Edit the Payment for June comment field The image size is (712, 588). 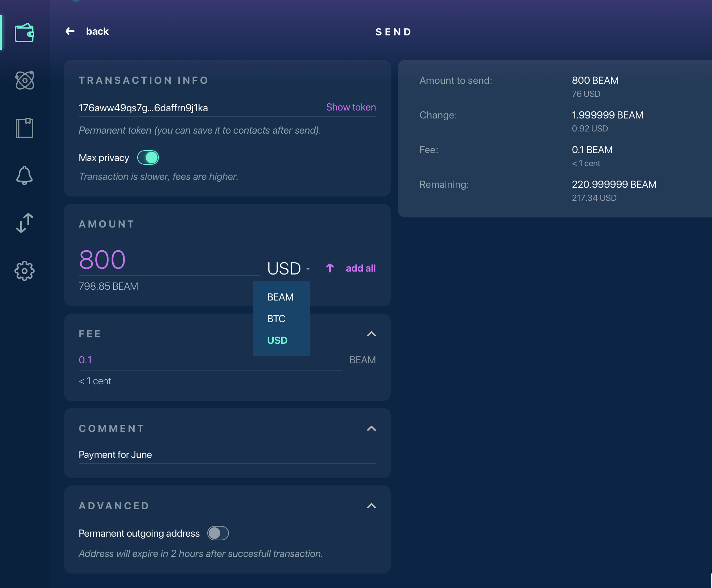pos(115,454)
